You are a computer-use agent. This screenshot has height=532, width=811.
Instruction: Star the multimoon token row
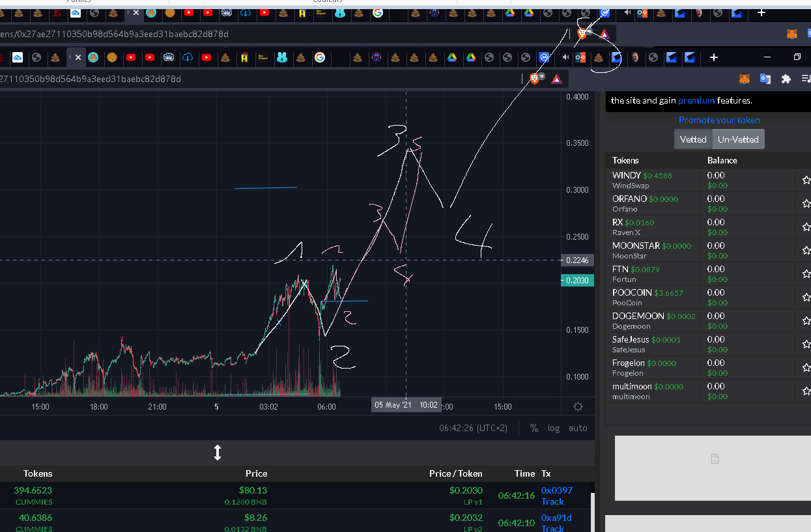coord(806,391)
